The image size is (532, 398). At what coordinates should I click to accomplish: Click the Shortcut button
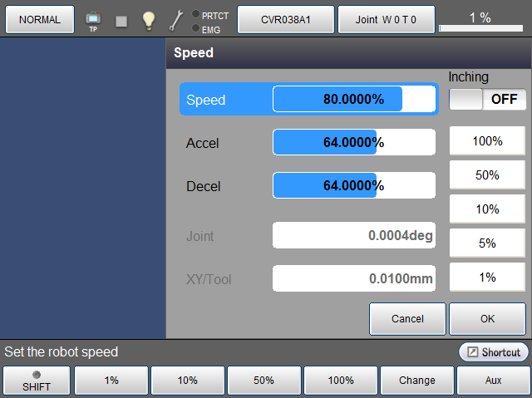click(x=494, y=352)
